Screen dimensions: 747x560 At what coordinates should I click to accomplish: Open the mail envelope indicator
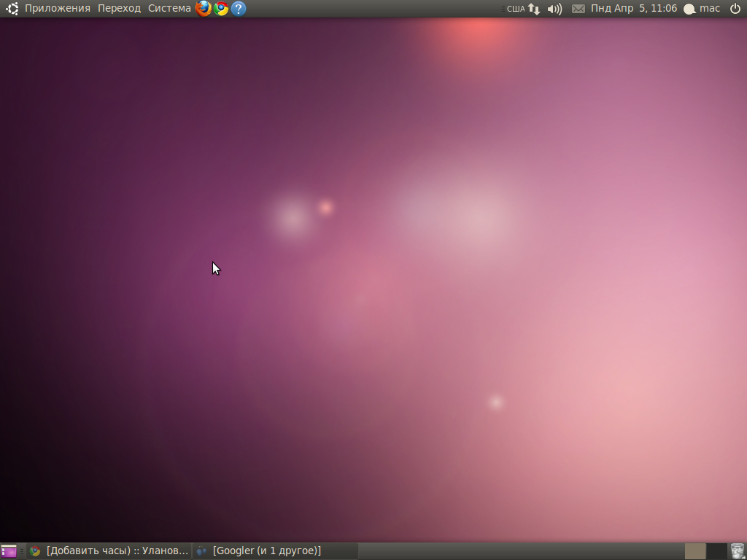pos(578,8)
